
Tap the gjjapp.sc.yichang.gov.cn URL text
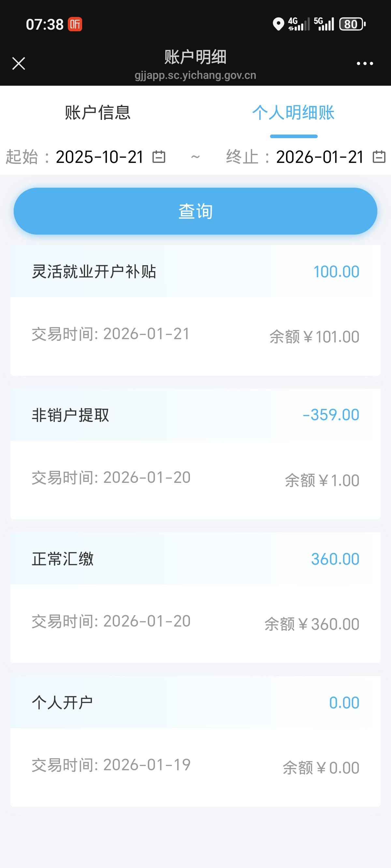coord(195,75)
